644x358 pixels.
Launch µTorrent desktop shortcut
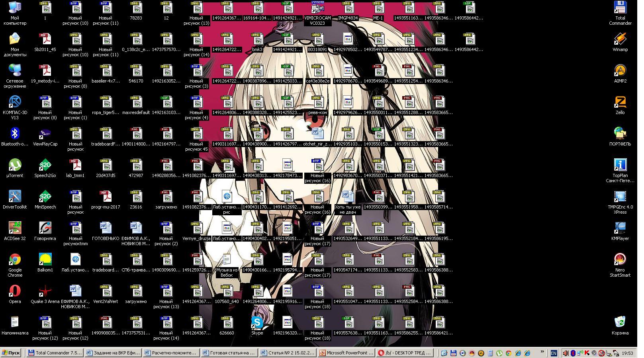[x=15, y=168]
